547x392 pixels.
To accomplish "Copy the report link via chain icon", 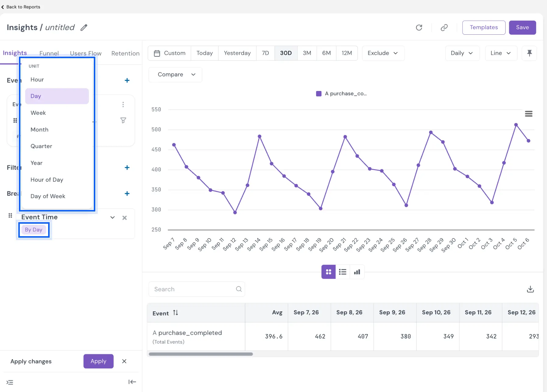I will [444, 28].
